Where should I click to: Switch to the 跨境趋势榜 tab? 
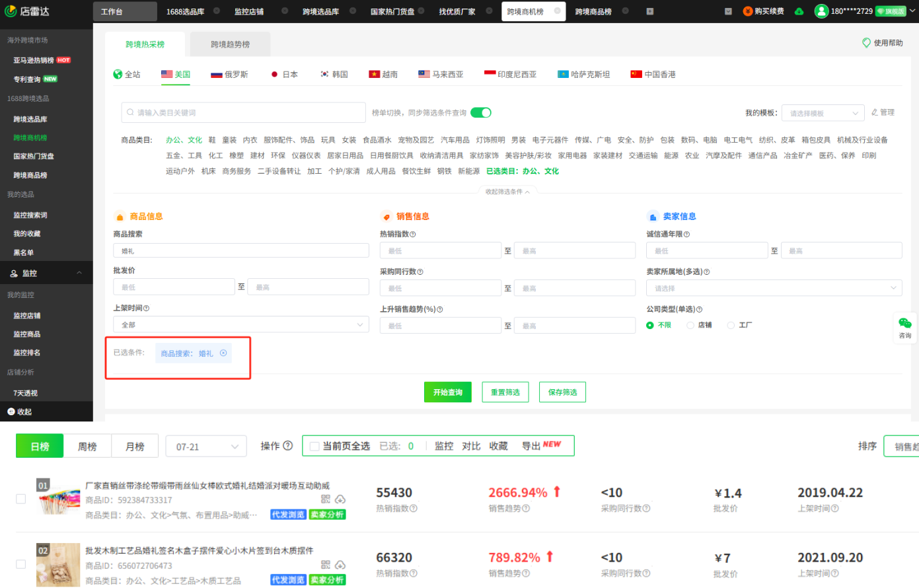[230, 44]
